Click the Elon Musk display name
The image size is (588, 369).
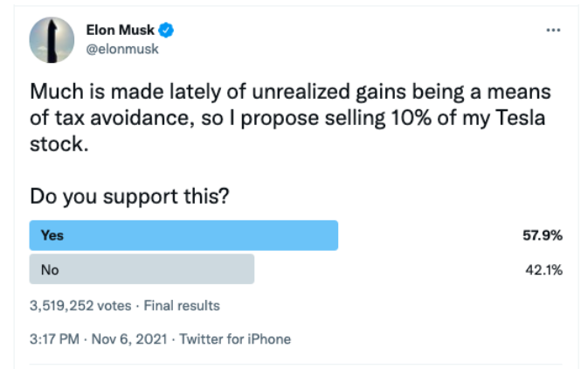120,30
